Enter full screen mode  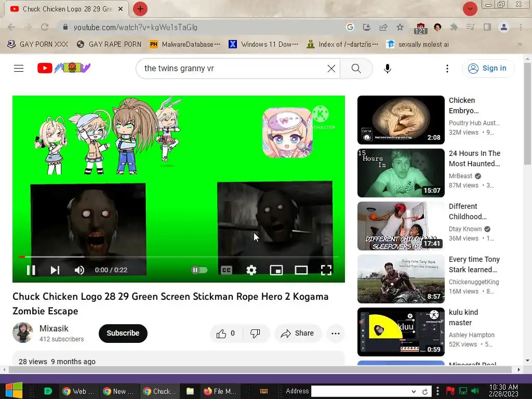click(x=326, y=270)
